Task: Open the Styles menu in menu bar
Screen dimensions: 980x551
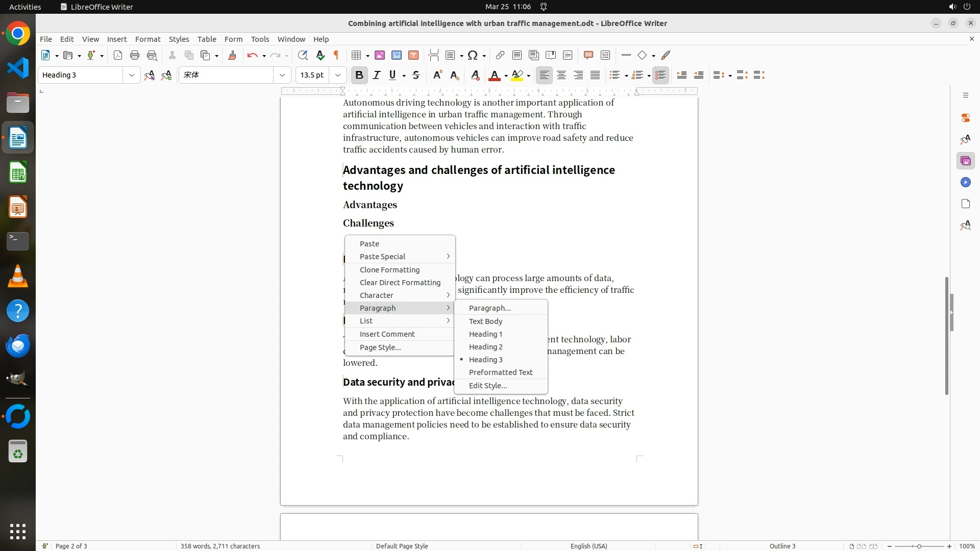Action: pyautogui.click(x=179, y=39)
